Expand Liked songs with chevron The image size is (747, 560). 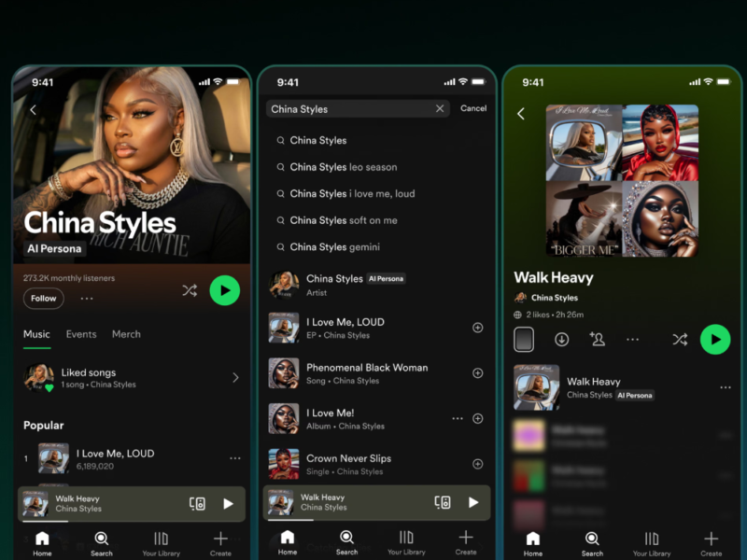coord(235,378)
